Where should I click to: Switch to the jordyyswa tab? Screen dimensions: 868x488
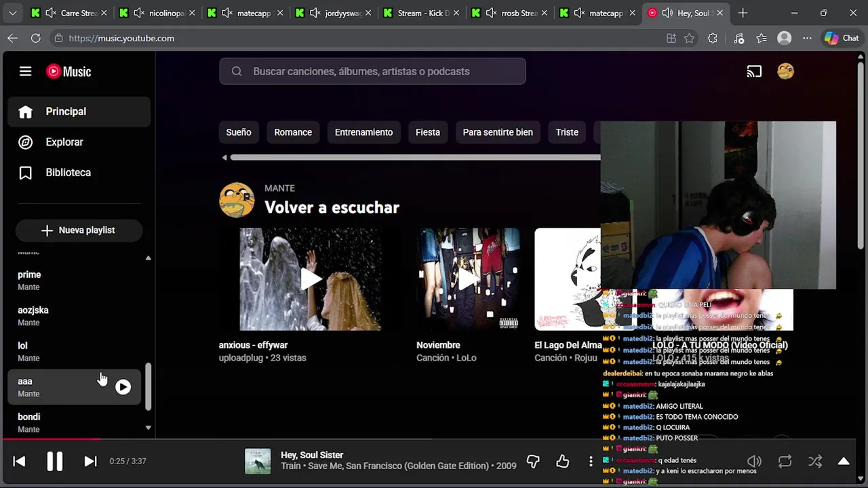(x=333, y=13)
